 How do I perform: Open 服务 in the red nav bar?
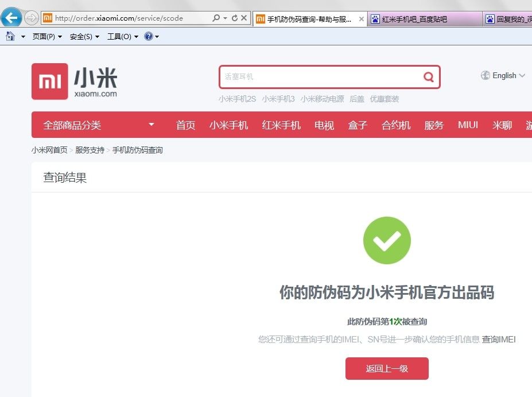coord(434,125)
